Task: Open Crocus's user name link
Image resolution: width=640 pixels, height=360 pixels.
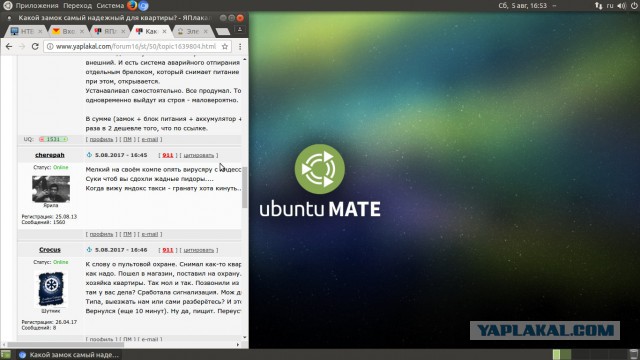Action: coord(50,250)
